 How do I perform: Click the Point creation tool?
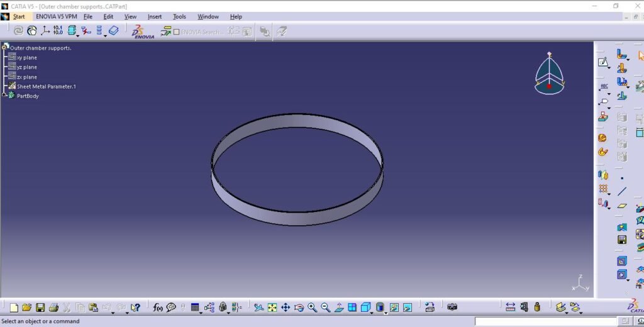pyautogui.click(x=622, y=179)
